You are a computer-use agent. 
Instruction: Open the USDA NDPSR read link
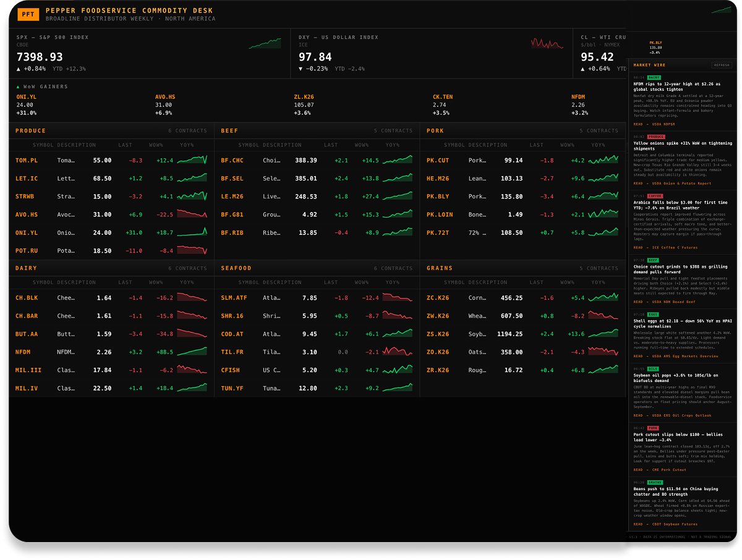654,124
